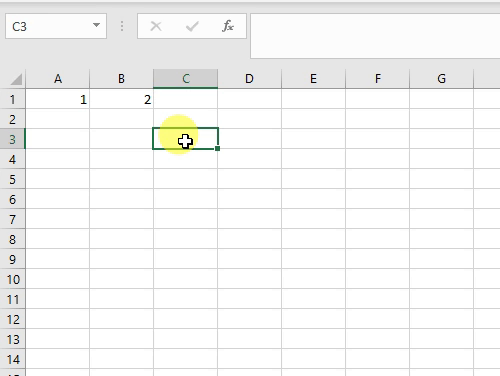Viewport: 500px width, 376px height.
Task: Select column G header
Action: (x=441, y=79)
